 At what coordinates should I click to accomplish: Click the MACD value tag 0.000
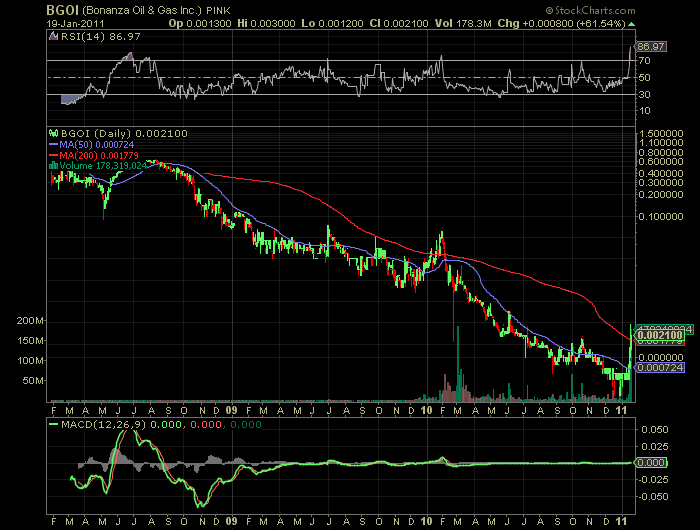[x=651, y=463]
